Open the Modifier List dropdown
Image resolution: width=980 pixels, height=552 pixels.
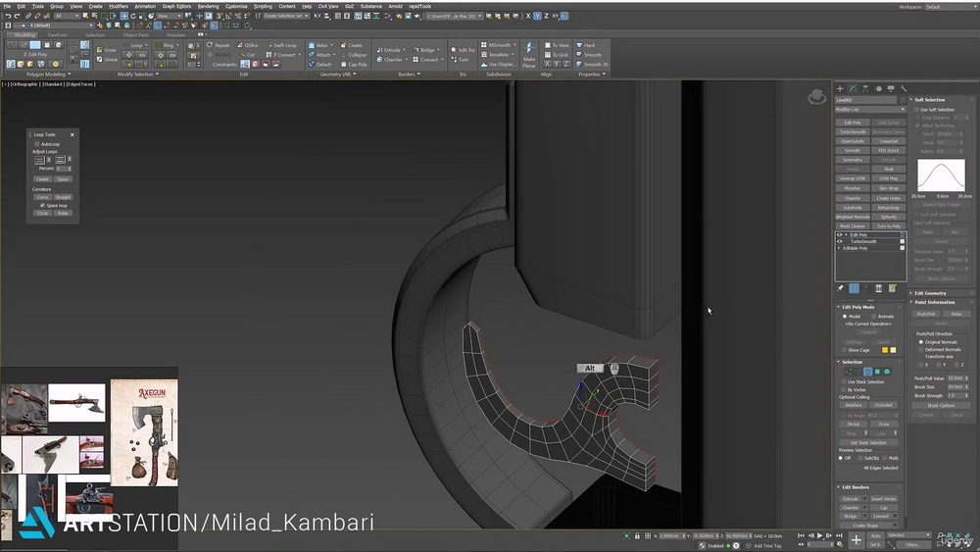[x=870, y=110]
